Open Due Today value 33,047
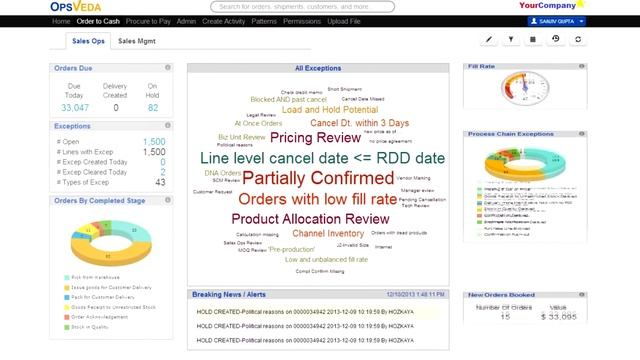 coord(75,108)
